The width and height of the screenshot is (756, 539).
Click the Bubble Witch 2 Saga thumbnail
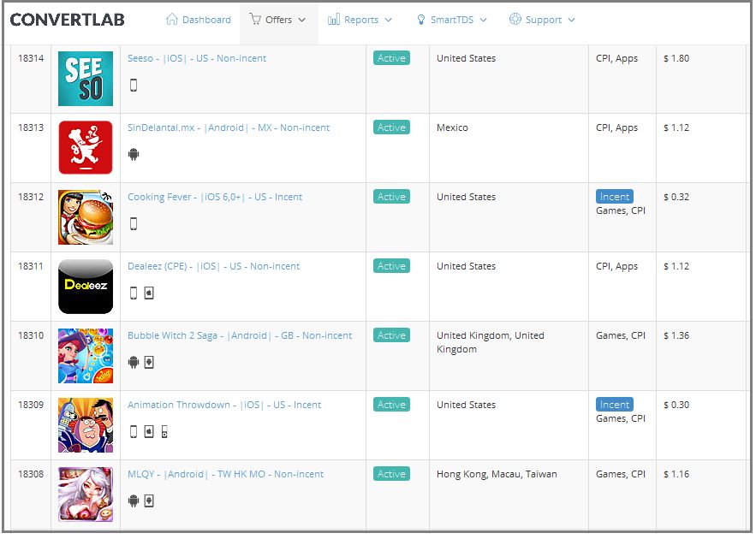click(86, 356)
